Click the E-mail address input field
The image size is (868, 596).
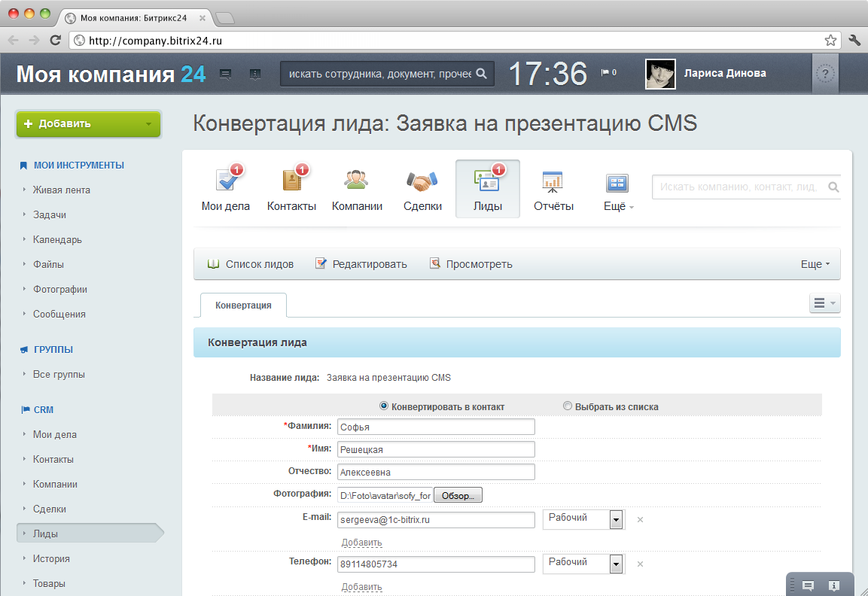pyautogui.click(x=436, y=520)
